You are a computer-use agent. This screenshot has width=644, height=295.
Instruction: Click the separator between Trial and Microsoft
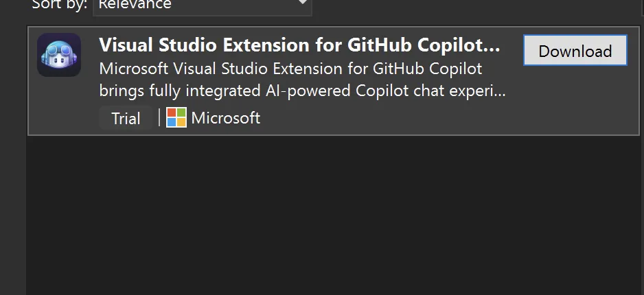pos(159,118)
